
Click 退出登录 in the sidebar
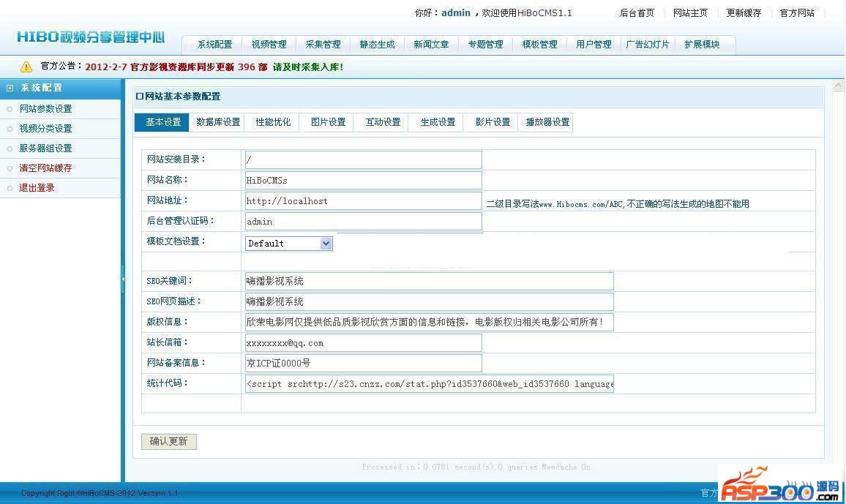click(37, 188)
